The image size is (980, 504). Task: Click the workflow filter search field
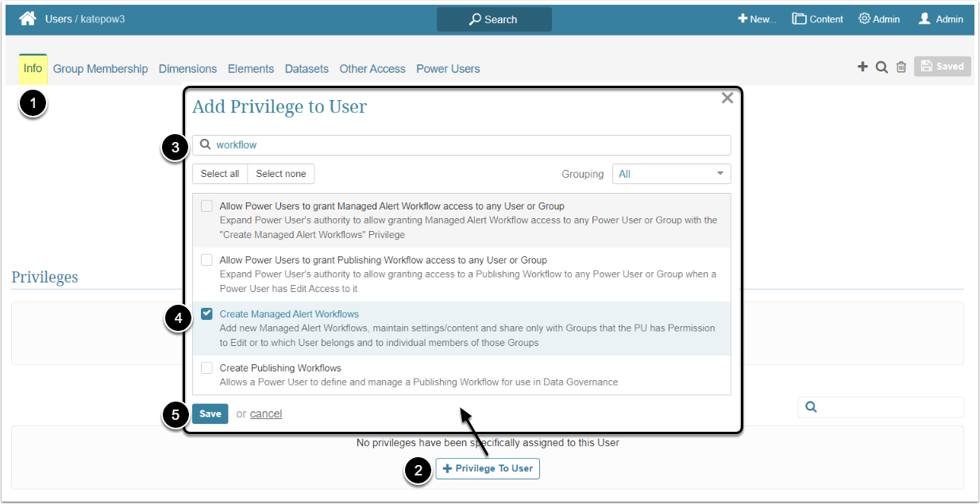tap(461, 144)
